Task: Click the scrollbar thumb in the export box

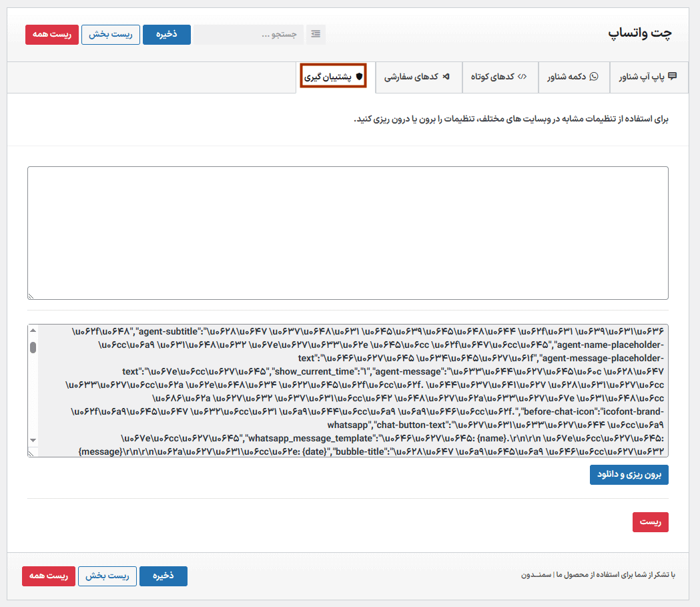Action: pos(33,347)
